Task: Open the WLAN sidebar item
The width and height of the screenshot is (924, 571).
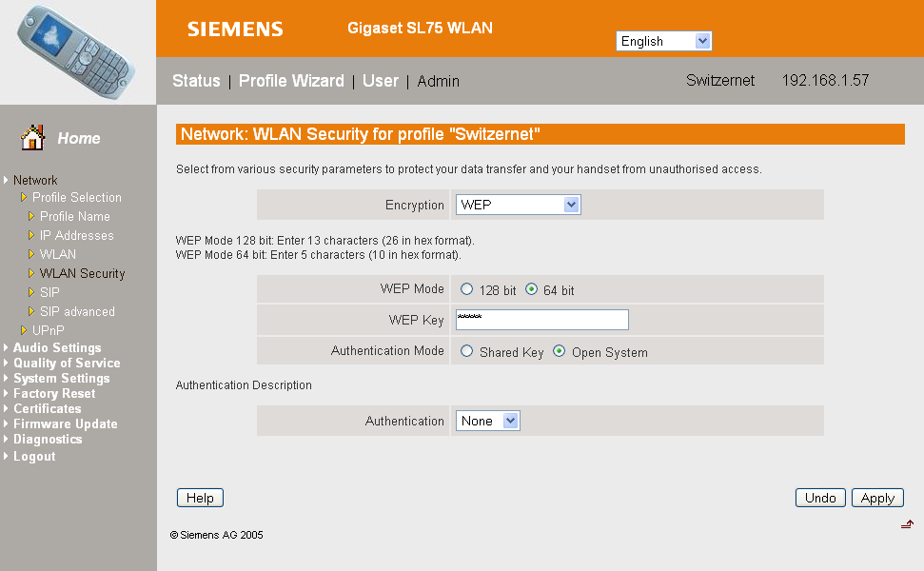Action: 58,254
